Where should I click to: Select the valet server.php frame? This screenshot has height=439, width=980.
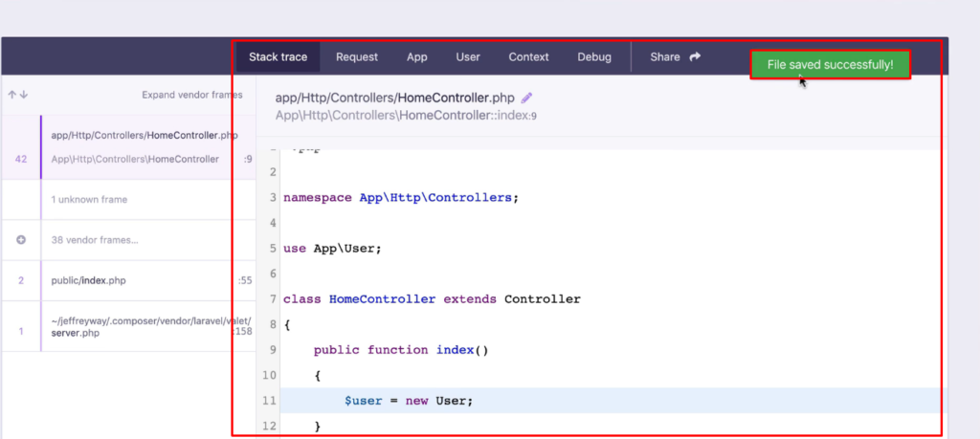129,326
